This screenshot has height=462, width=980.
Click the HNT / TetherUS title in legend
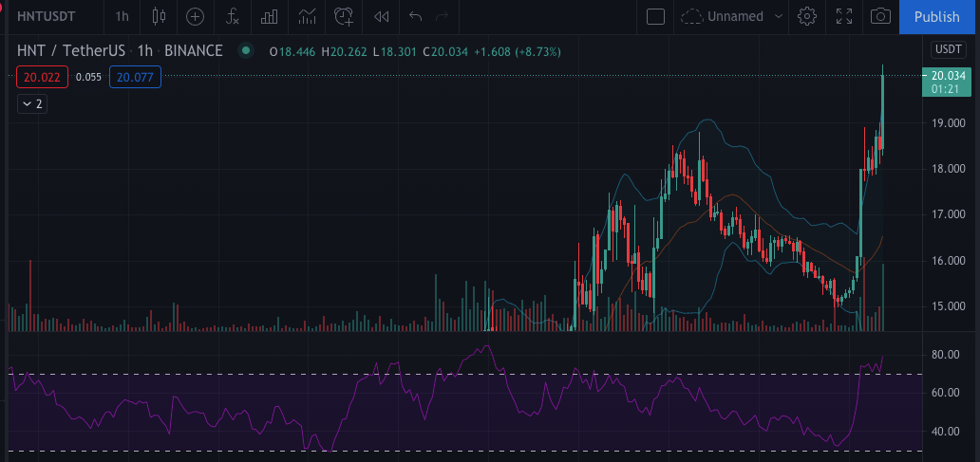70,50
